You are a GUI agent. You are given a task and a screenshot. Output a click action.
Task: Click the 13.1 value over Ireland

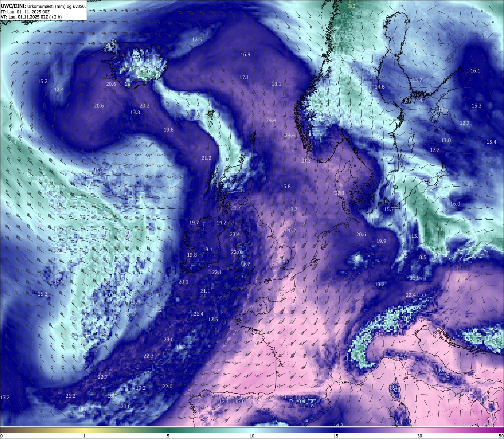(x=207, y=249)
